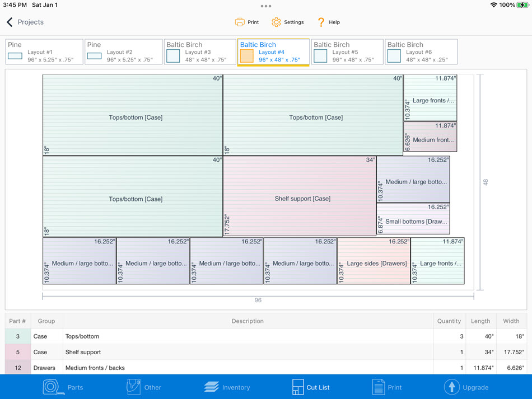Click the Print label in bottom bar
Screen dimensions: 532x399
click(x=395, y=387)
